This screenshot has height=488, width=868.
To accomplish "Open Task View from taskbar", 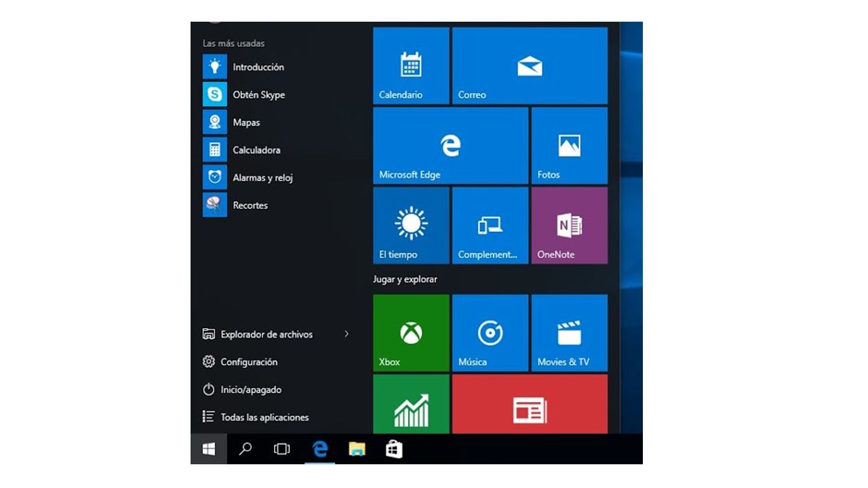I will (282, 449).
